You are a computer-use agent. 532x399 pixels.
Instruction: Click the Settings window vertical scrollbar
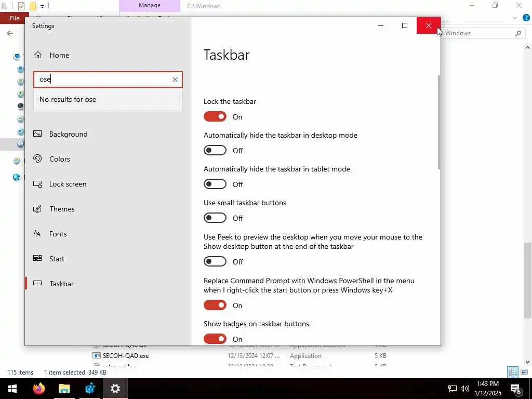click(438, 122)
